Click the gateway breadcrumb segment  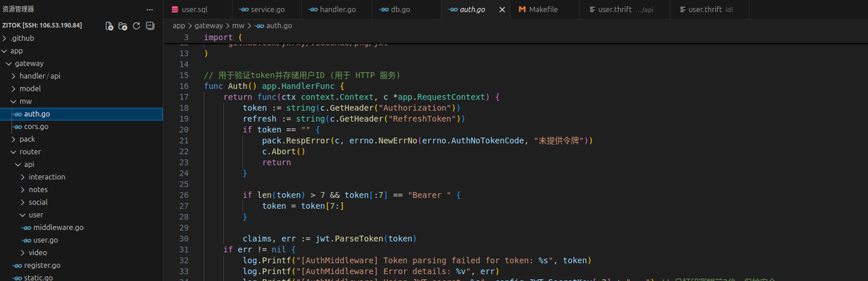click(209, 26)
